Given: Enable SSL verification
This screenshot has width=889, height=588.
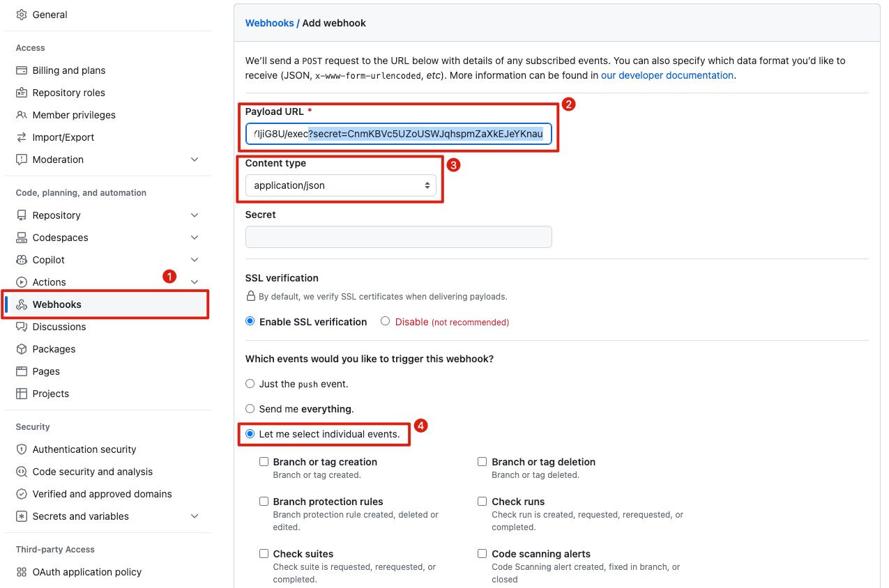Looking at the screenshot, I should coord(250,321).
